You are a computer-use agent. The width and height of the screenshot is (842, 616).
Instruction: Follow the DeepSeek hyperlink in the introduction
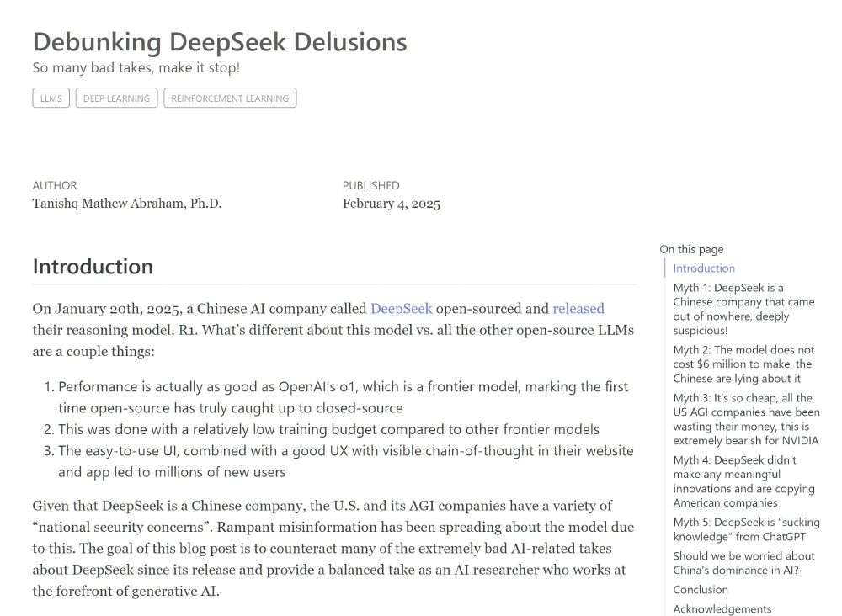point(401,309)
